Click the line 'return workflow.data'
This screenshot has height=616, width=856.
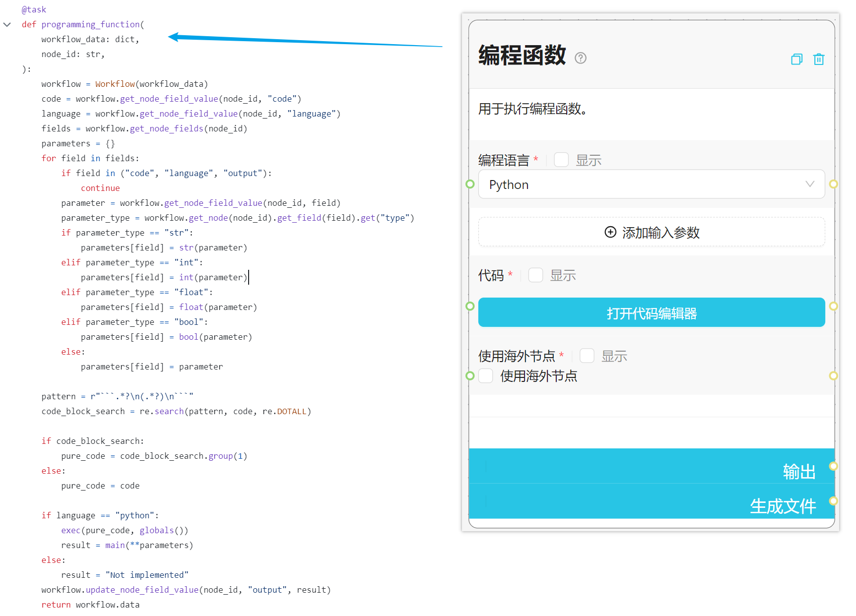tap(90, 605)
